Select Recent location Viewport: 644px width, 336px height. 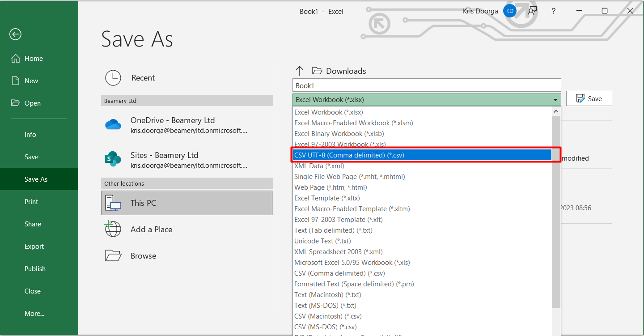pyautogui.click(x=187, y=78)
